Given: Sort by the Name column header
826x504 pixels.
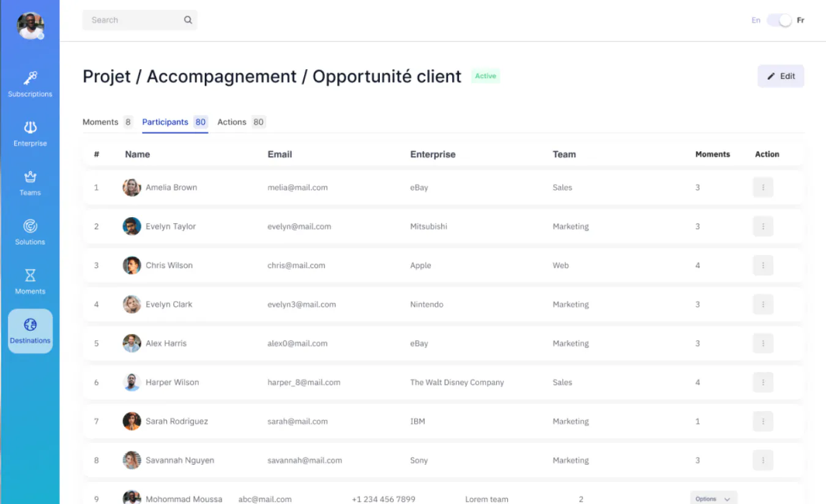Looking at the screenshot, I should [137, 154].
